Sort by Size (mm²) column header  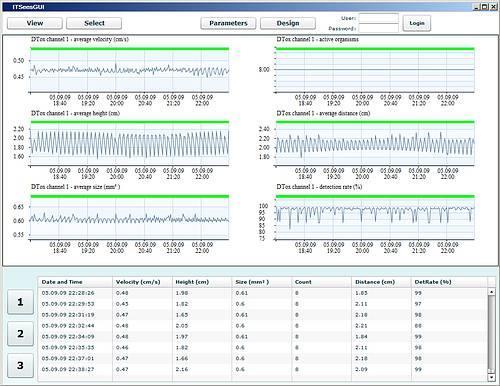point(262,282)
